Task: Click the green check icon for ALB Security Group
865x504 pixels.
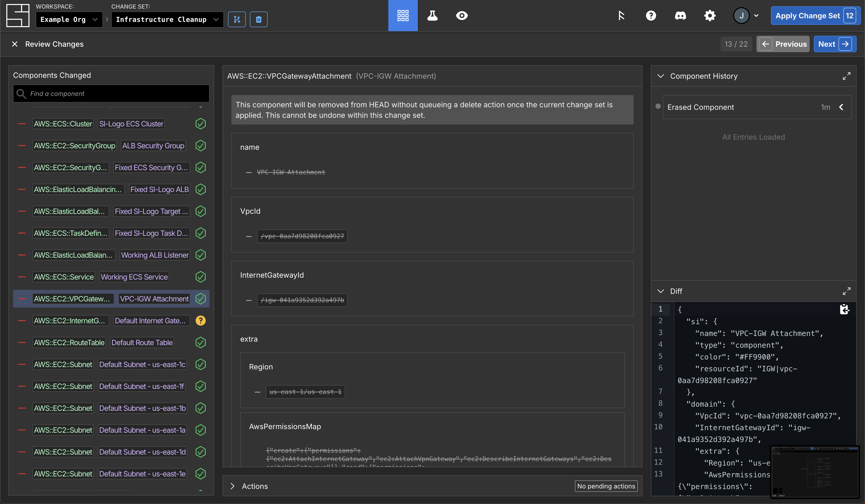Action: point(200,146)
